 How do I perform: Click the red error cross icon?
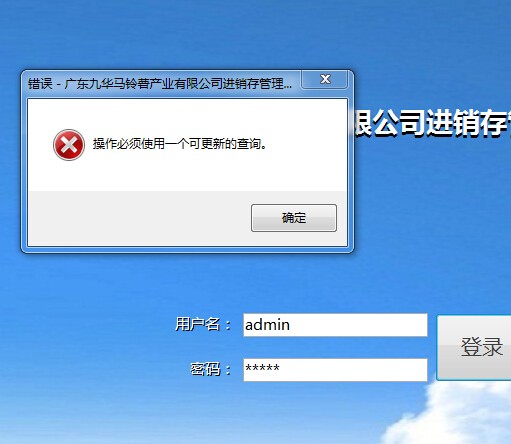coord(69,145)
